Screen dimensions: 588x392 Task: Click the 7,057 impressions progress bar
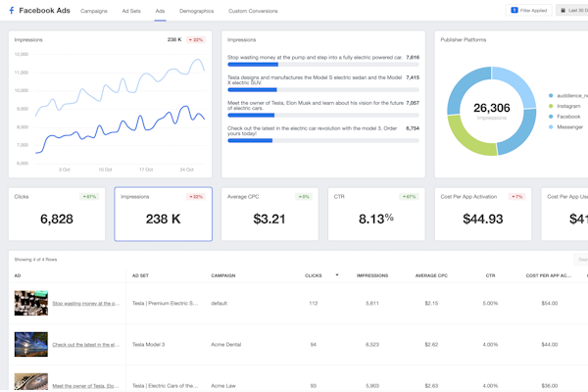[323, 116]
